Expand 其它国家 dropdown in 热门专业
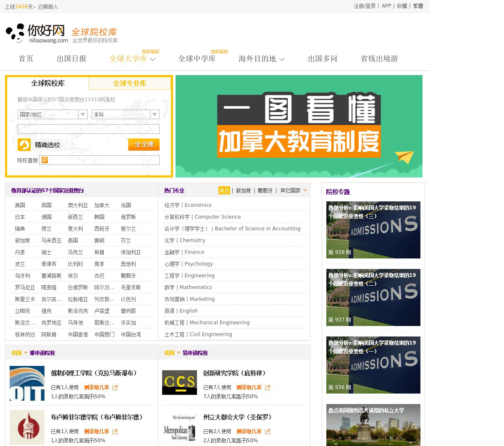Image resolution: width=504 pixels, height=446 pixels. 305,190
